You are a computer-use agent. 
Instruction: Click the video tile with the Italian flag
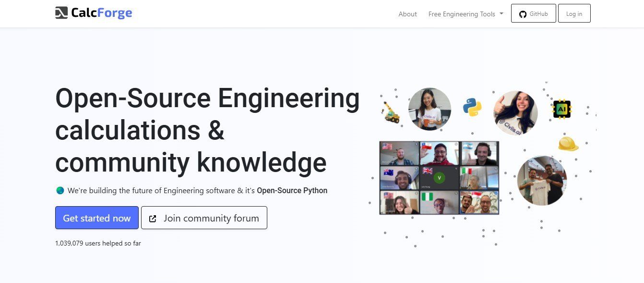[x=479, y=178]
